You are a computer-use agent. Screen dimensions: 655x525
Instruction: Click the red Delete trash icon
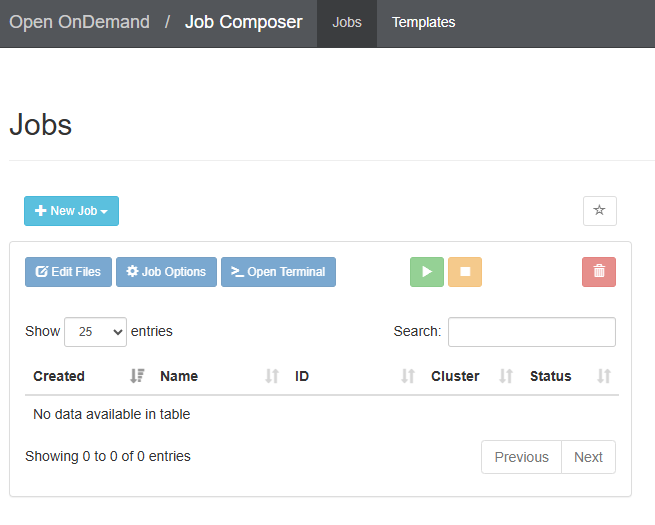(598, 272)
